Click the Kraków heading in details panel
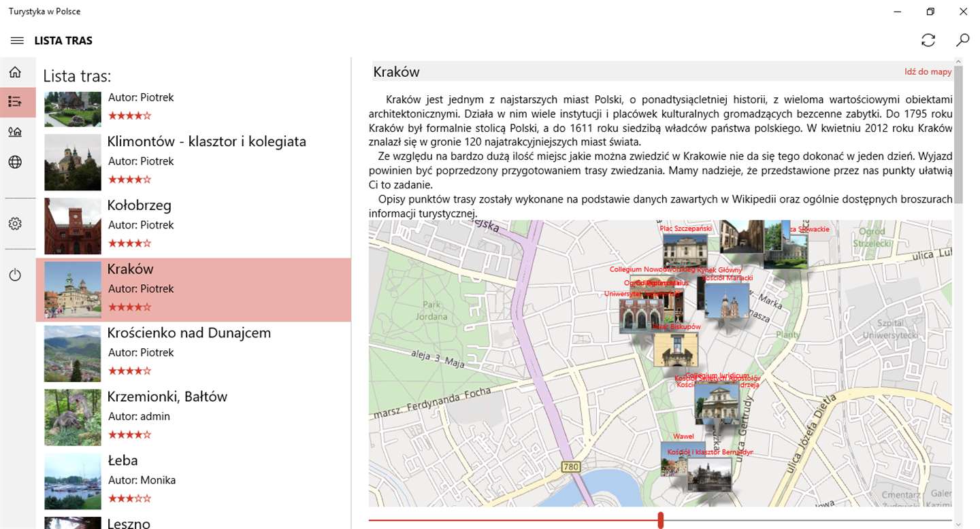Screen dimensions: 980x529 click(397, 71)
